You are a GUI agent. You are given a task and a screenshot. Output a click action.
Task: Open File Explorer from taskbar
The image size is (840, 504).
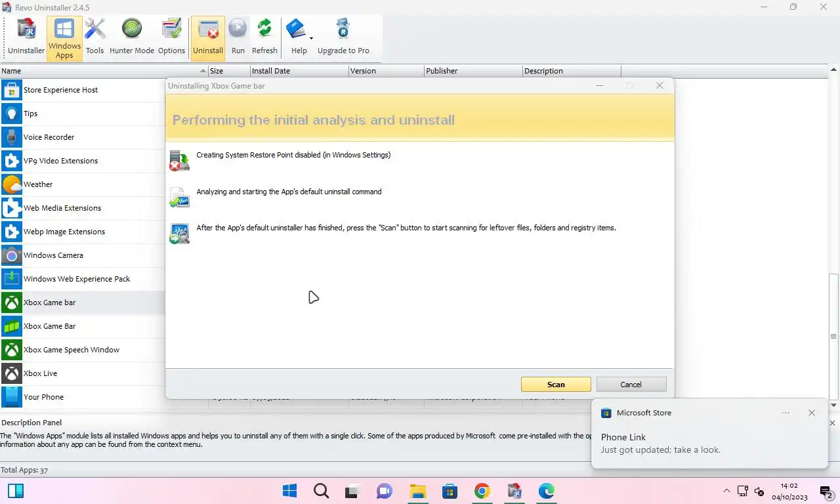[x=417, y=491]
